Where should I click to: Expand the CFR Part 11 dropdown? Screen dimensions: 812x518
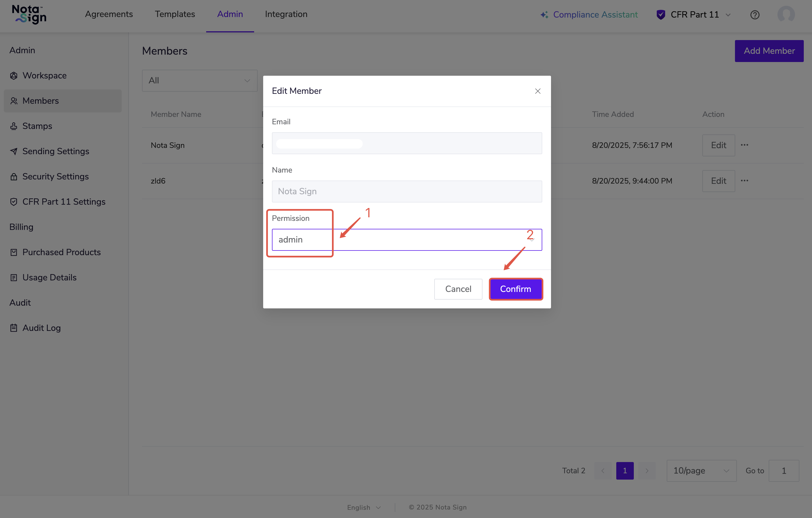[694, 15]
